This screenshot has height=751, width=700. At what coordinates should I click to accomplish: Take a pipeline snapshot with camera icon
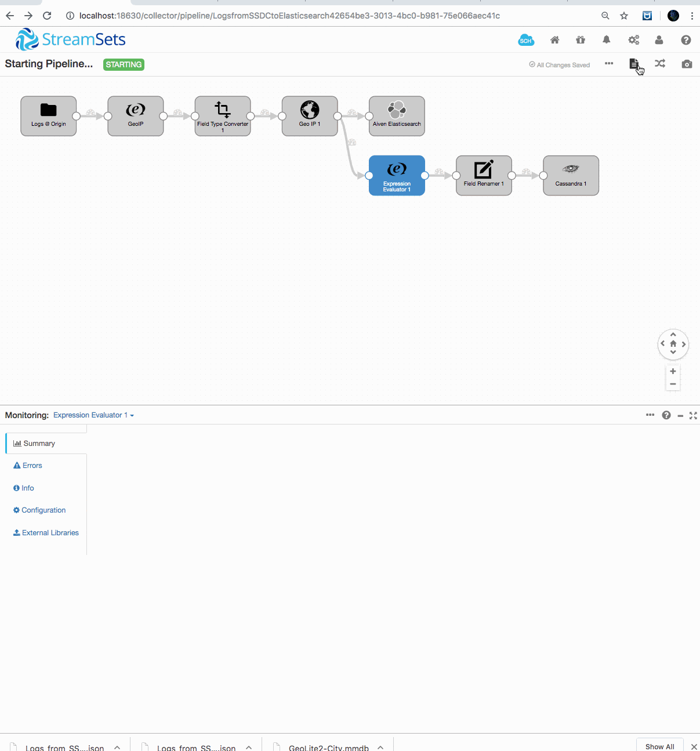[x=687, y=64]
